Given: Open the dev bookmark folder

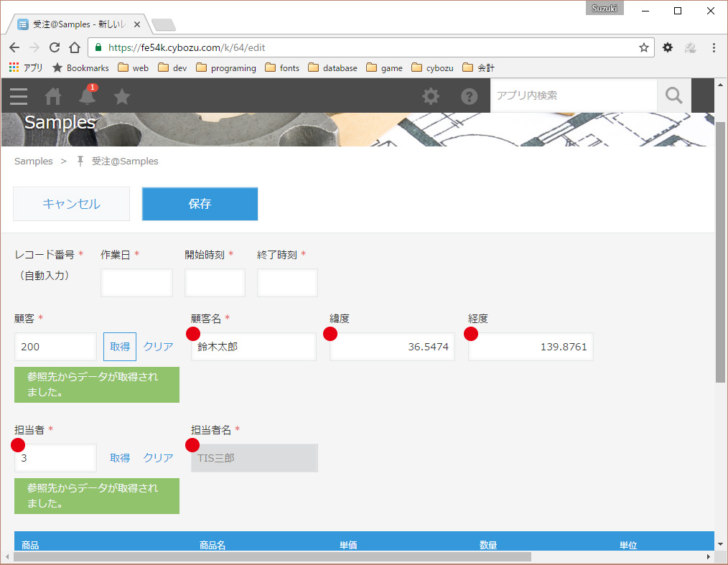Looking at the screenshot, I should pos(172,67).
